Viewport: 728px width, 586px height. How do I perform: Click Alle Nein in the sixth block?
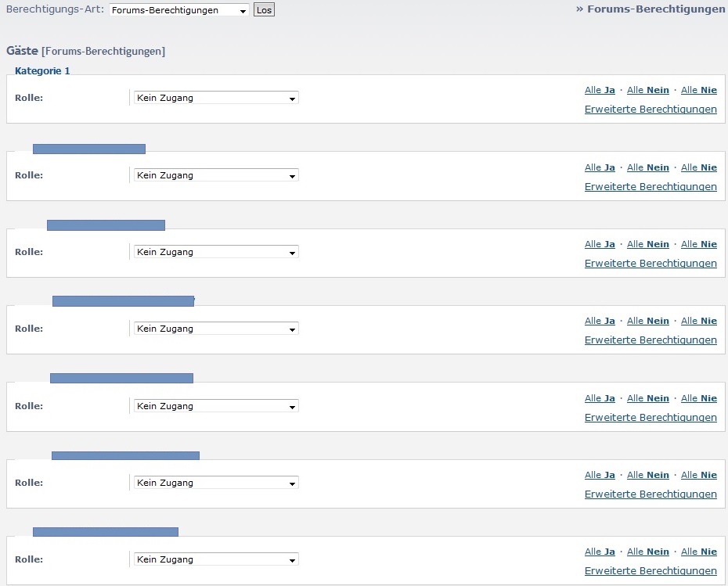648,475
